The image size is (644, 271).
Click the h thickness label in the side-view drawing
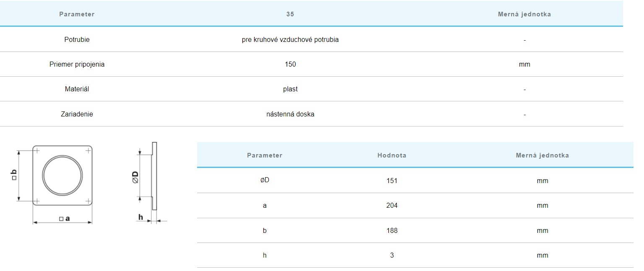pos(140,217)
